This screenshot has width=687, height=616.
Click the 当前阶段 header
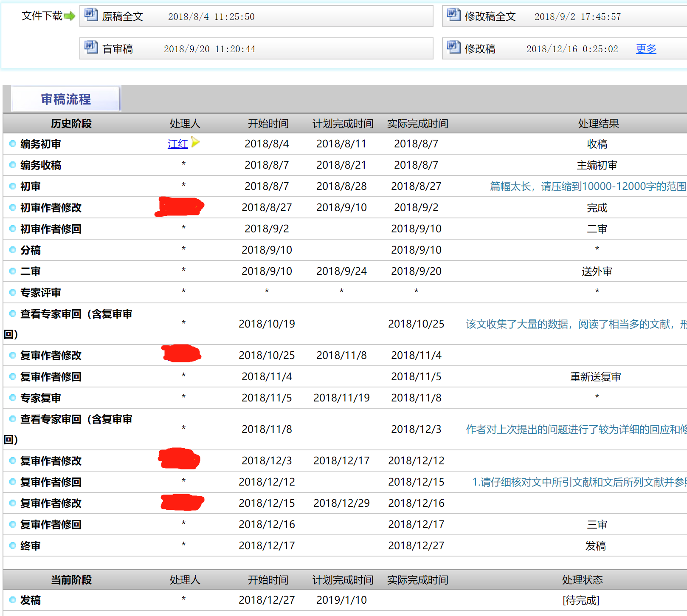pos(71,580)
